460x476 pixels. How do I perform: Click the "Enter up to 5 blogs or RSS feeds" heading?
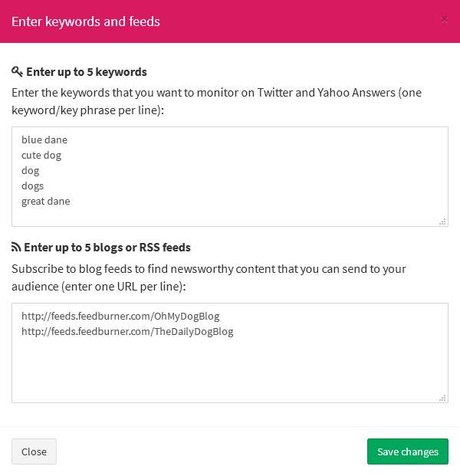[107, 248]
